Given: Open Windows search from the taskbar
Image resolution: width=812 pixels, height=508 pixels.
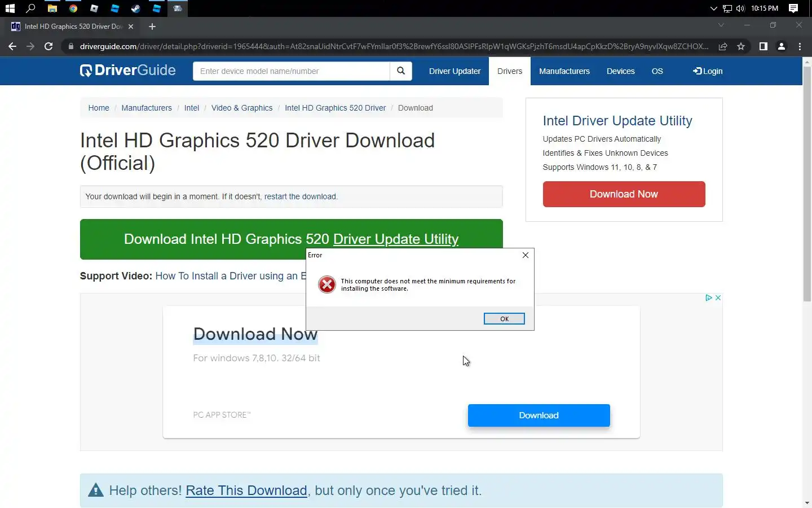Looking at the screenshot, I should [31, 8].
